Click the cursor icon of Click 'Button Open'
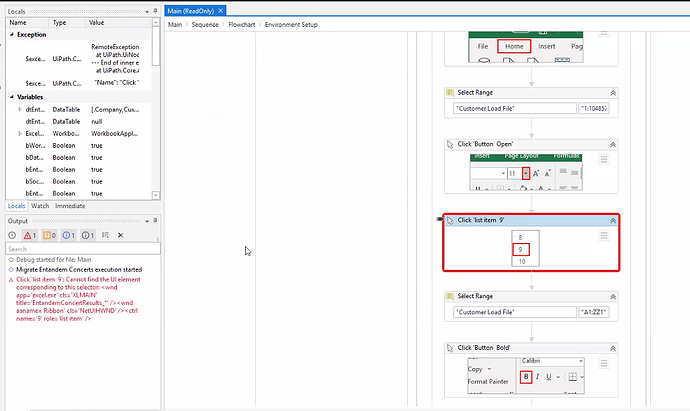 [450, 144]
